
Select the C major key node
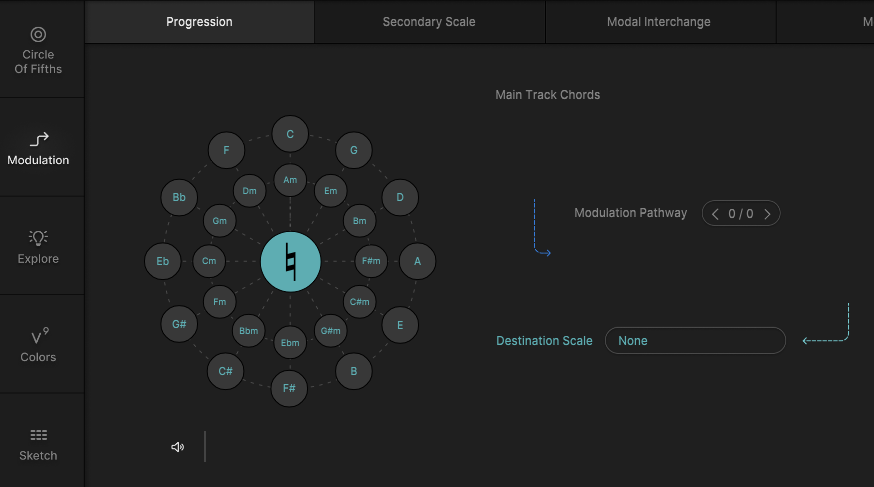coord(290,134)
